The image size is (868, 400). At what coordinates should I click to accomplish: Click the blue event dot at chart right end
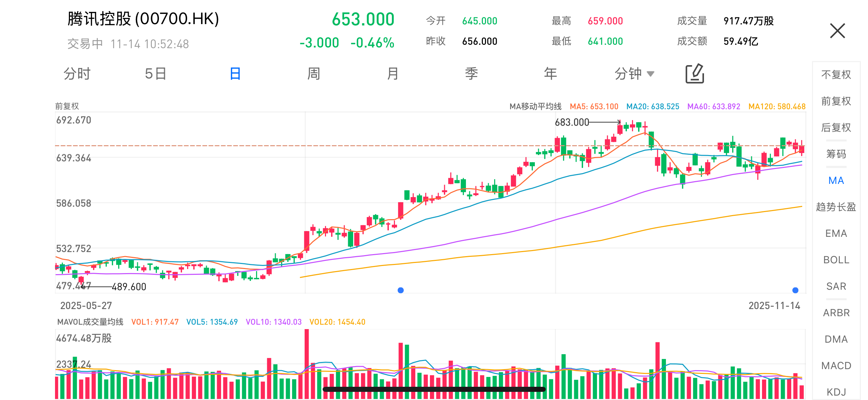[795, 290]
